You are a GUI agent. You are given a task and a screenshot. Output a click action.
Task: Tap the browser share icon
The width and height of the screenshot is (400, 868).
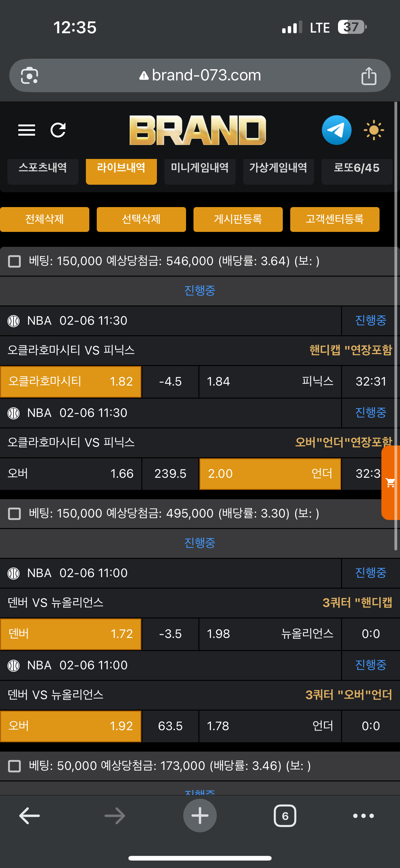coord(369,76)
